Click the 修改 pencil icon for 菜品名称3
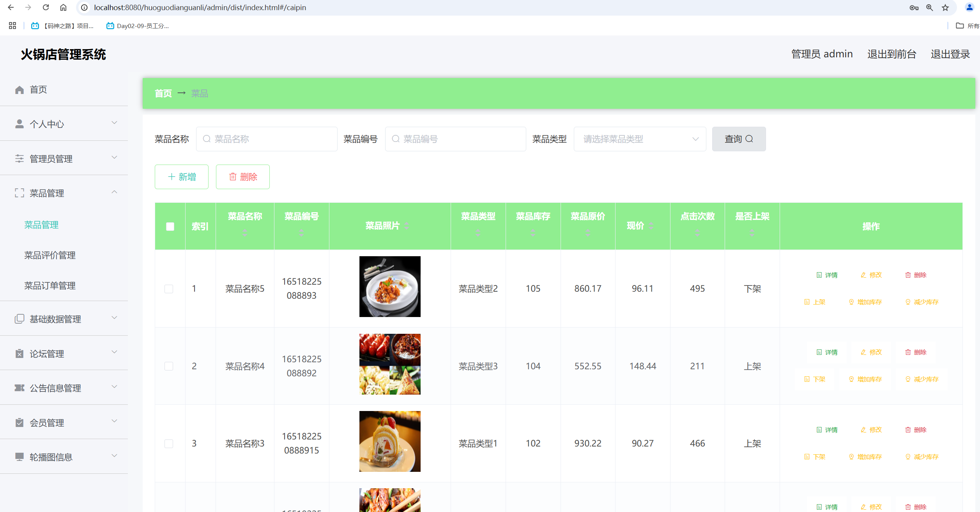Viewport: 980px width, 512px height. pos(863,429)
